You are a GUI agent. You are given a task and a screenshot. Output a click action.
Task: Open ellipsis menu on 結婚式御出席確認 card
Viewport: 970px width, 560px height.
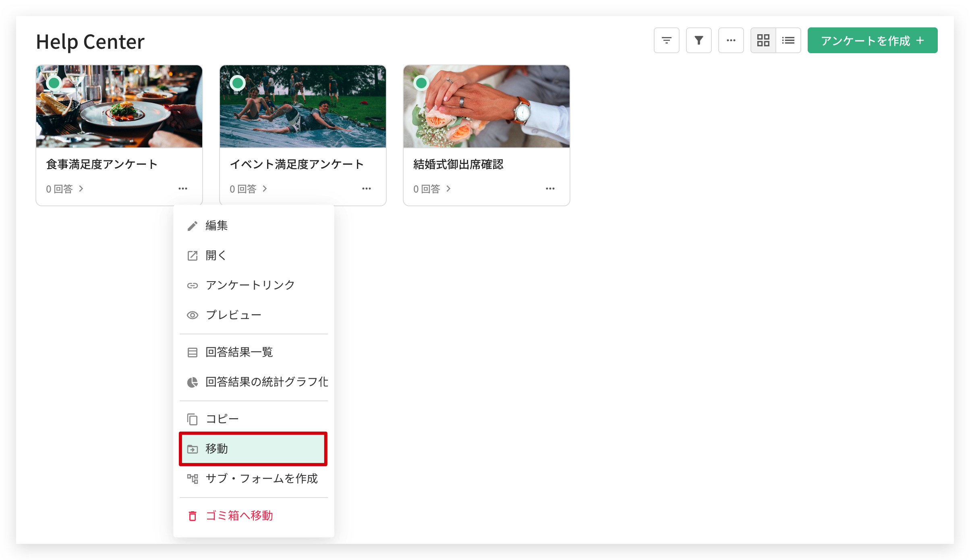[x=550, y=189]
